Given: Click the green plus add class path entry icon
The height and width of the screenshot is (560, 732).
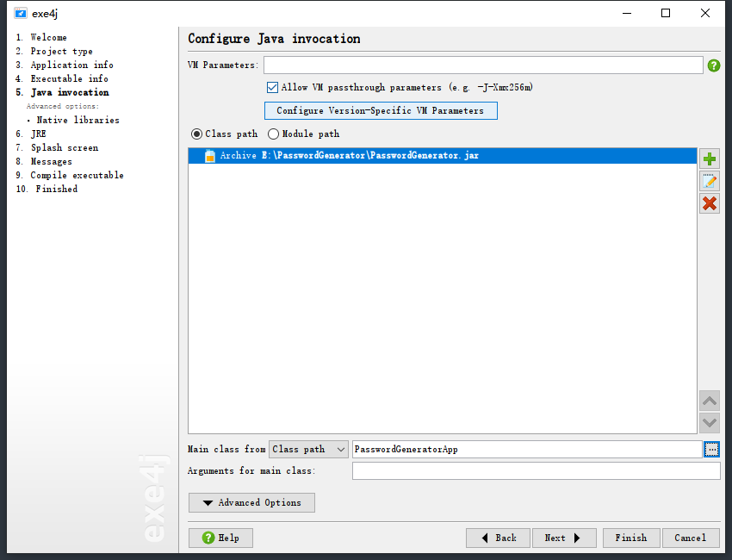Looking at the screenshot, I should pyautogui.click(x=709, y=159).
